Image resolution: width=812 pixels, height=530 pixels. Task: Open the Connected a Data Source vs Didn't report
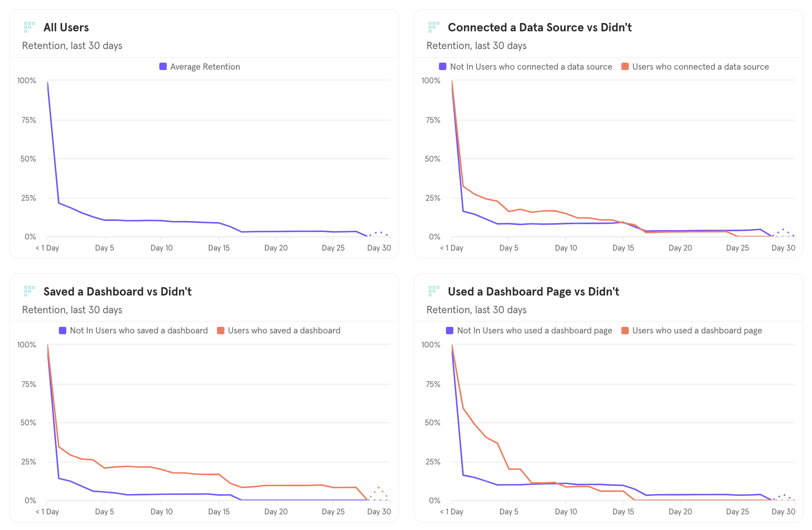click(x=539, y=28)
